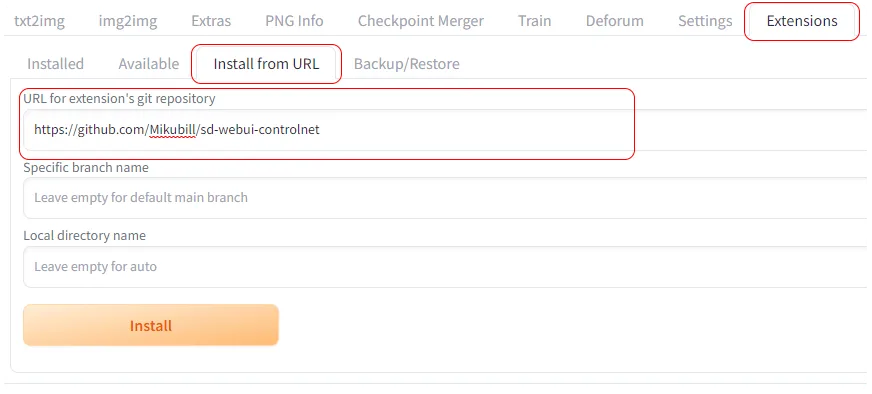The width and height of the screenshot is (872, 394).
Task: Open the Available extensions sub-tab
Action: click(x=148, y=63)
